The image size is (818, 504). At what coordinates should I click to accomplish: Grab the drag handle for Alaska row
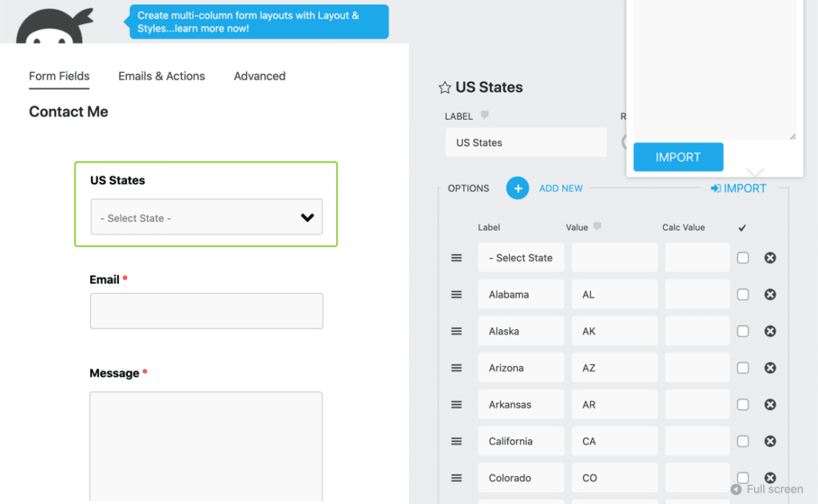pos(457,331)
